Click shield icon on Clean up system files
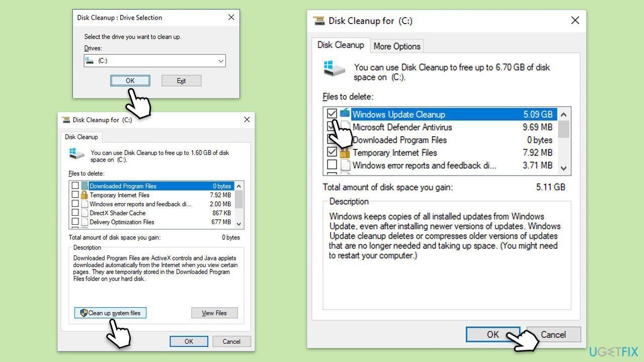Screen dimensions: 644x362 (84, 313)
